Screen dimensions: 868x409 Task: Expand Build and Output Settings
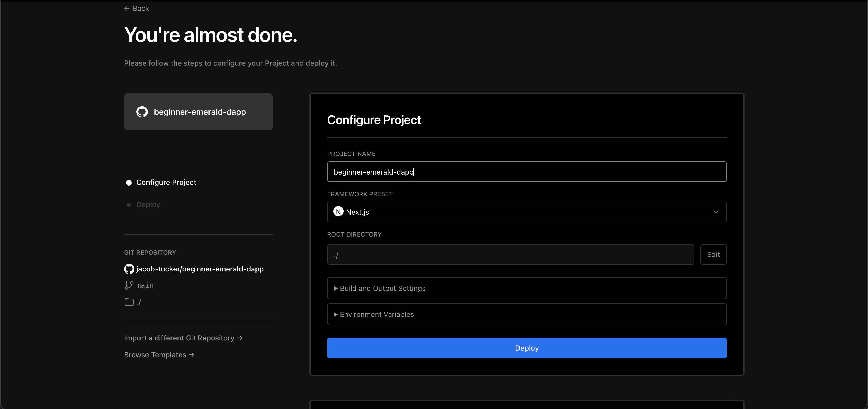(527, 288)
